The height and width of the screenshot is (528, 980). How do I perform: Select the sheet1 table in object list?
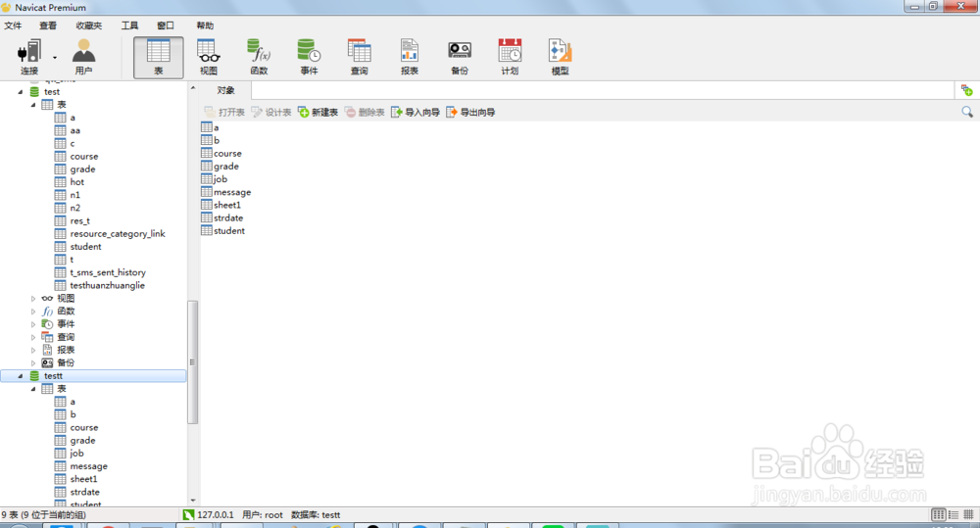tap(220, 205)
